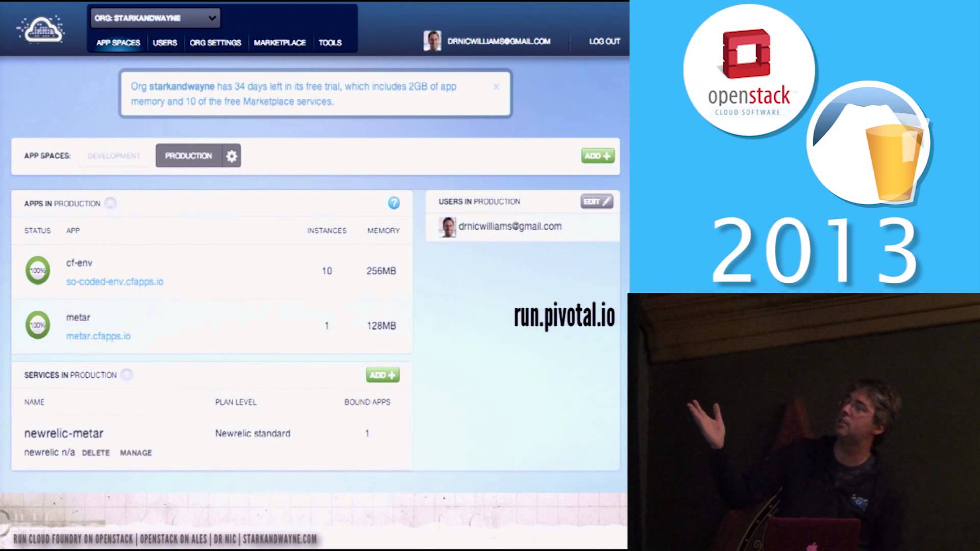
Task: Select the PRODUCTION app space tab
Action: tap(188, 156)
